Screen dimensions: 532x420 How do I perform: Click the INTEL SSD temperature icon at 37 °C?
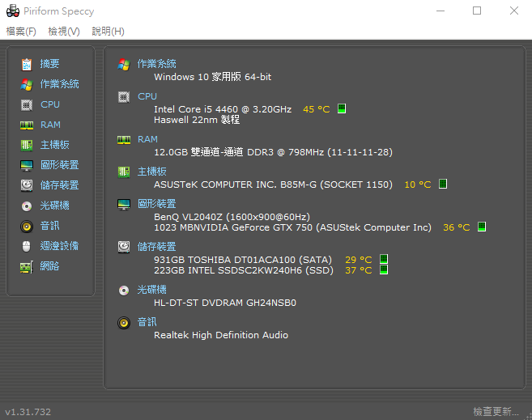click(x=384, y=269)
